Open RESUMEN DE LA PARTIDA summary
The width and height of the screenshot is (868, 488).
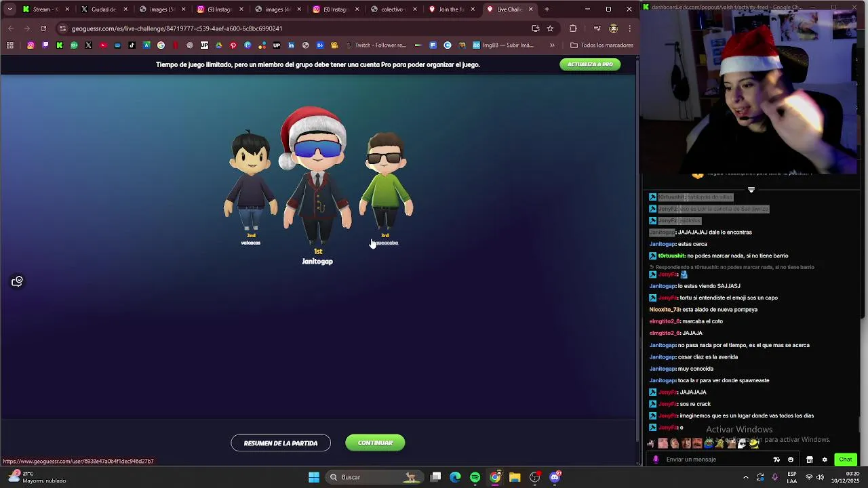[281, 443]
